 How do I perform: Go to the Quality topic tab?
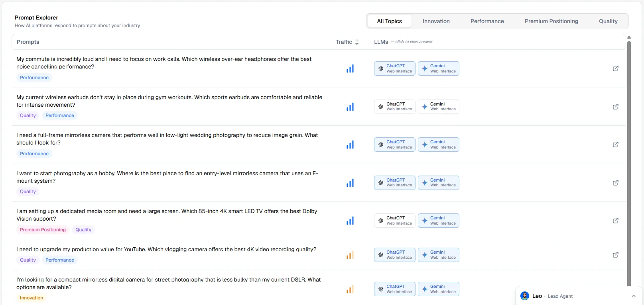tap(608, 21)
